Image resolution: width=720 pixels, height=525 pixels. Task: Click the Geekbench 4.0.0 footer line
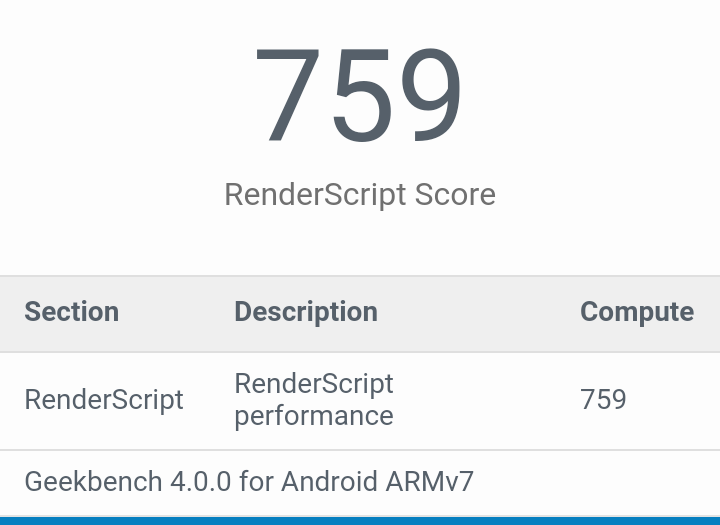249,482
